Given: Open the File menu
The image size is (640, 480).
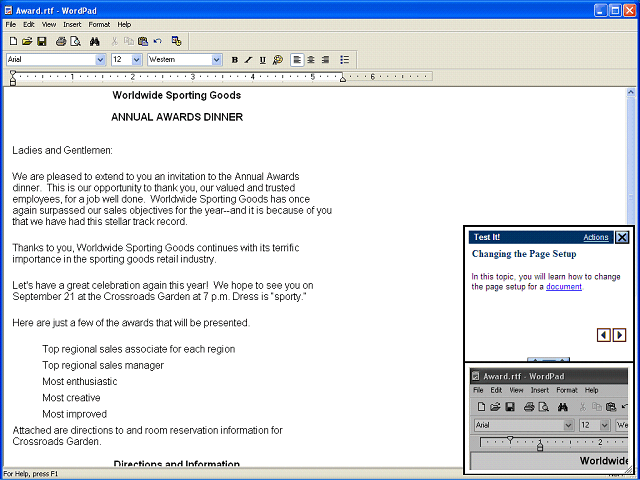Looking at the screenshot, I should pyautogui.click(x=11, y=24).
